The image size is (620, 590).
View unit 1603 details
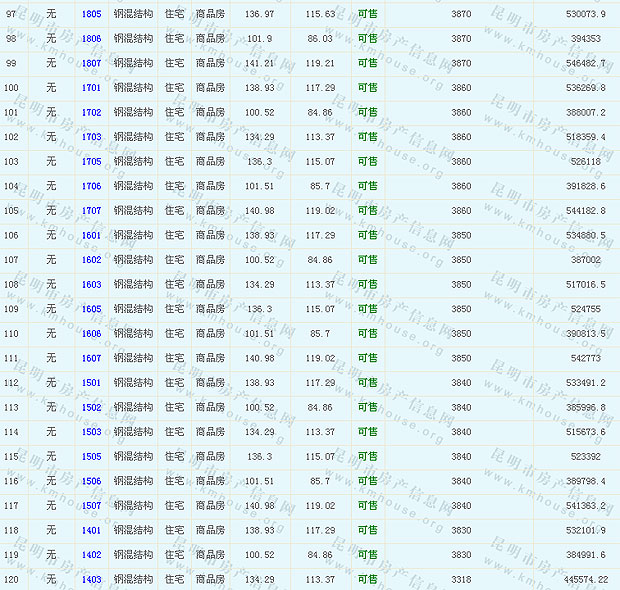click(x=91, y=285)
